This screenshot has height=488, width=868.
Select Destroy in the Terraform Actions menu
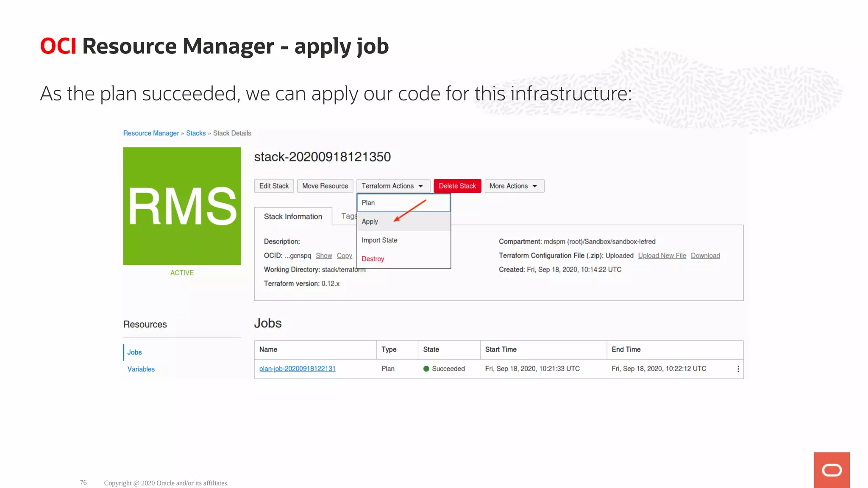coord(403,259)
